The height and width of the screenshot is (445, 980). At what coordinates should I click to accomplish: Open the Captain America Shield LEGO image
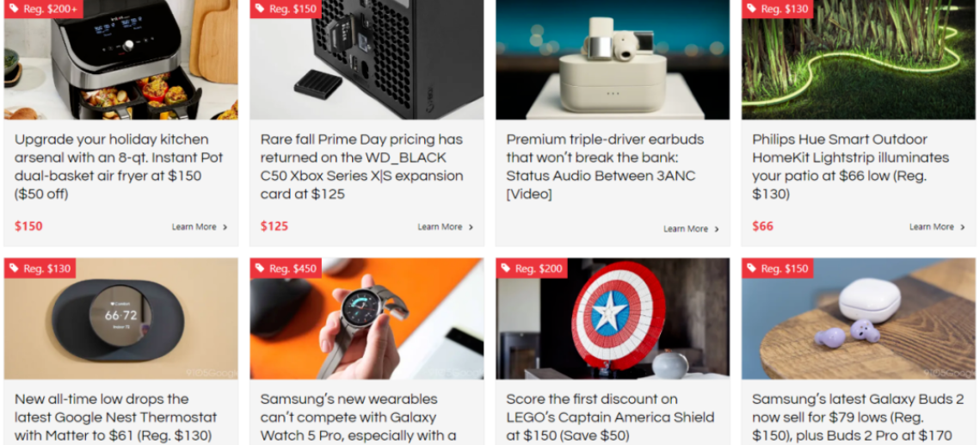click(613, 318)
